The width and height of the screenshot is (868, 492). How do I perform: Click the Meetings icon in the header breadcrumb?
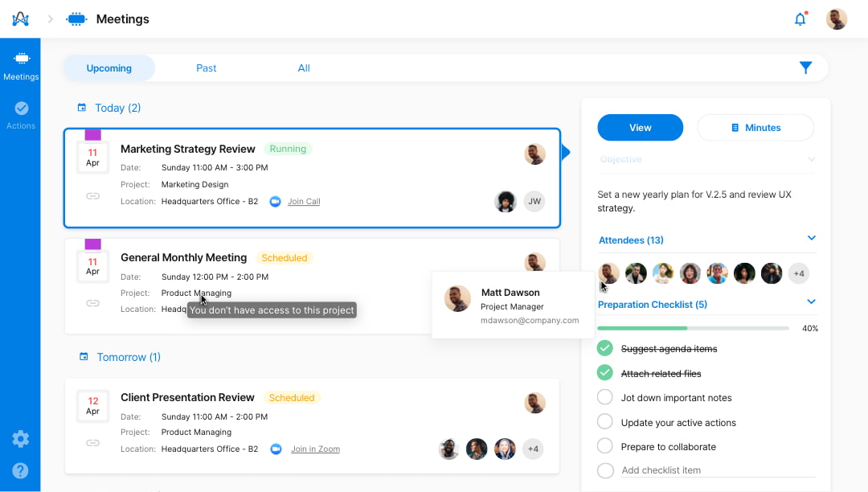[76, 18]
